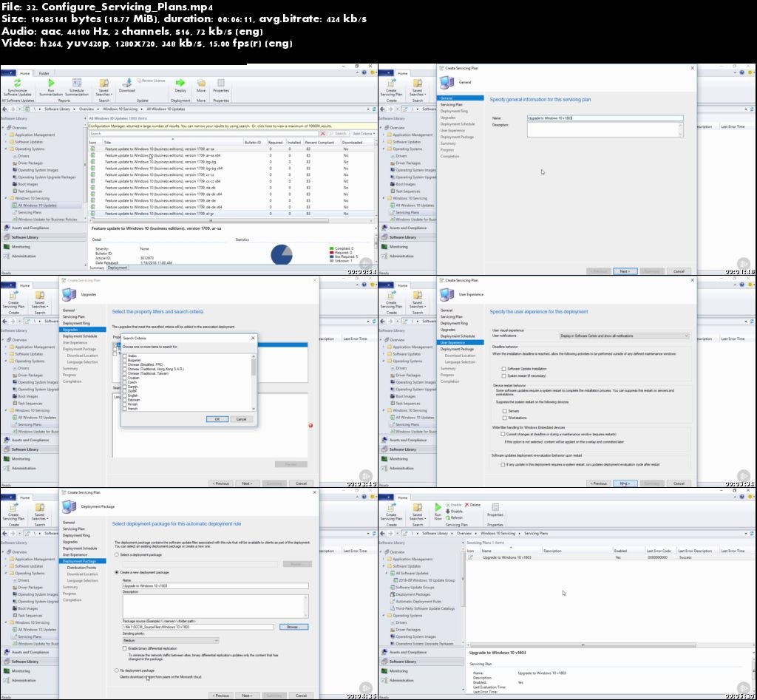
Task: Enable the System restart (if necessary) checkbox
Action: (504, 376)
